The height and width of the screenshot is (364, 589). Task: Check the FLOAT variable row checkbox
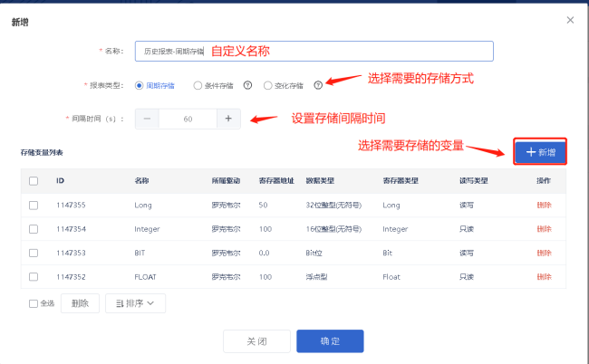tap(34, 277)
